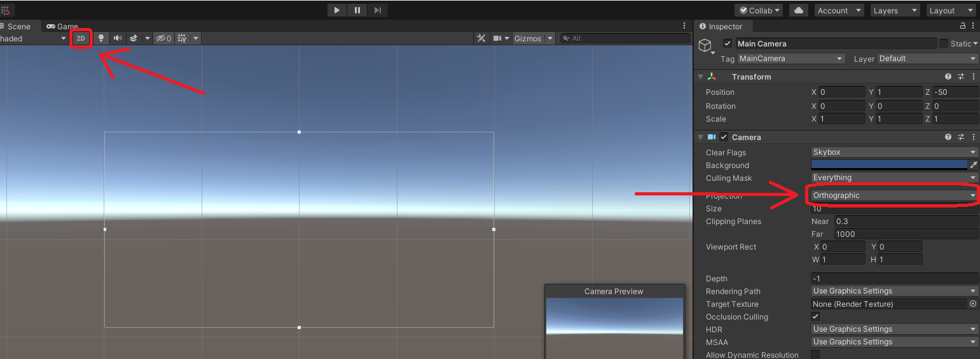The image size is (980, 359).
Task: Open the Culling Mask dropdown
Action: click(x=895, y=178)
